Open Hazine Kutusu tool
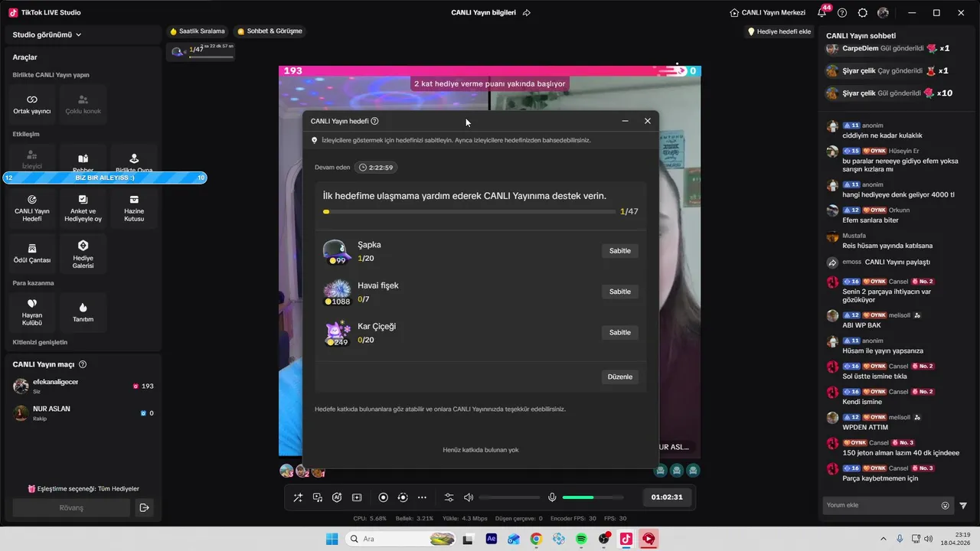This screenshot has width=980, height=551. click(x=134, y=208)
